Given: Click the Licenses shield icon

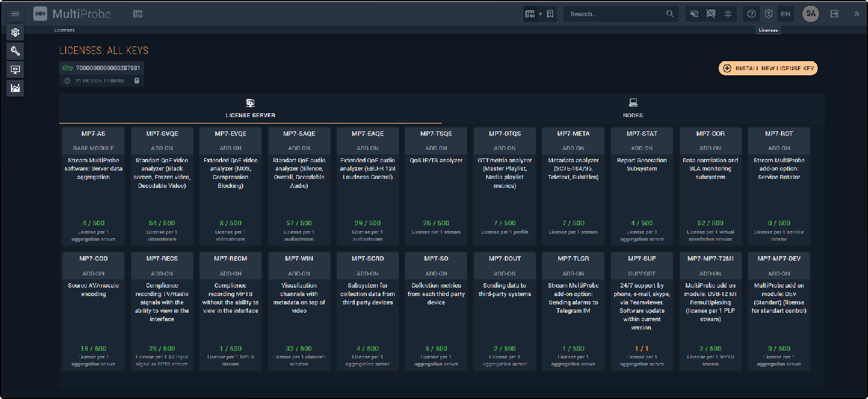Looking at the screenshot, I should pos(768,14).
